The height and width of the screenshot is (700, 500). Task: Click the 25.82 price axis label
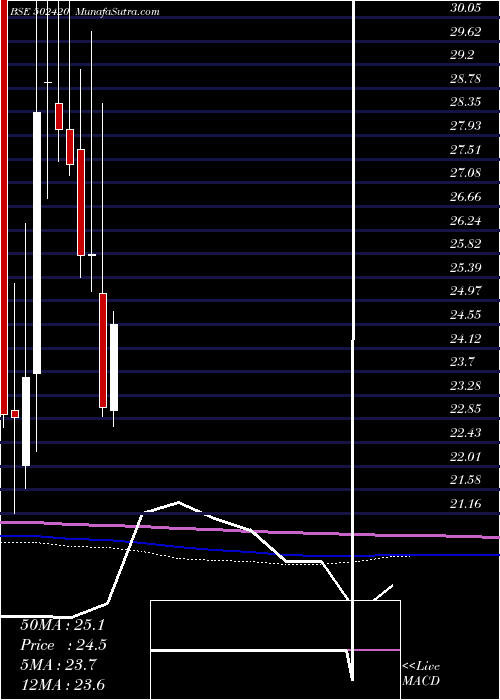pos(465,244)
